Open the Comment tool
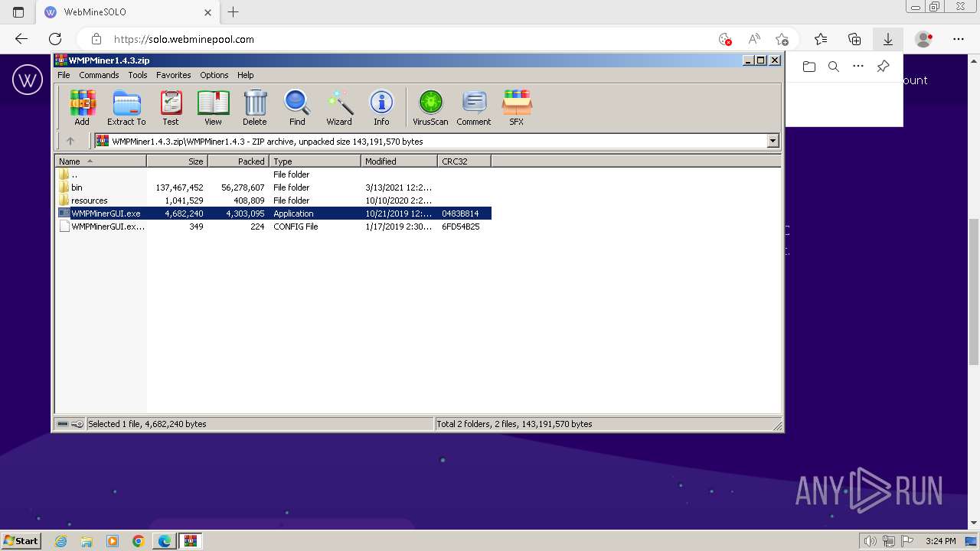This screenshot has height=551, width=980. (x=474, y=107)
